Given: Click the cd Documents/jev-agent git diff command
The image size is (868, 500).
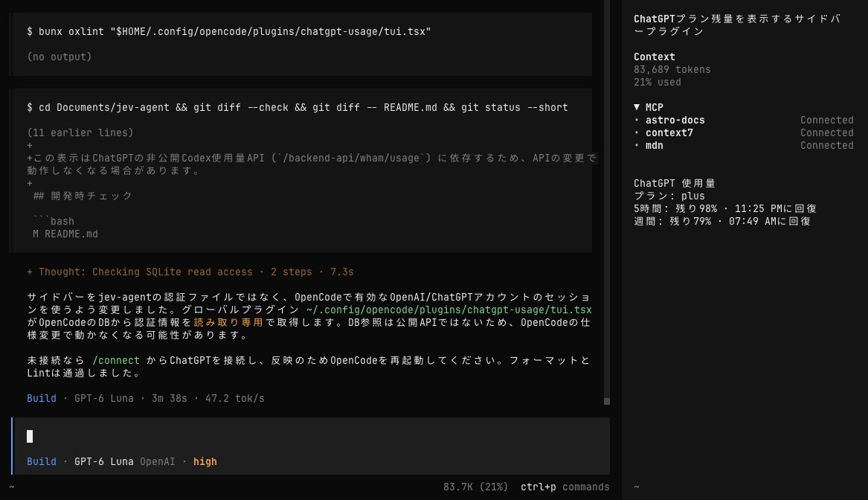Looking at the screenshot, I should coord(298,107).
